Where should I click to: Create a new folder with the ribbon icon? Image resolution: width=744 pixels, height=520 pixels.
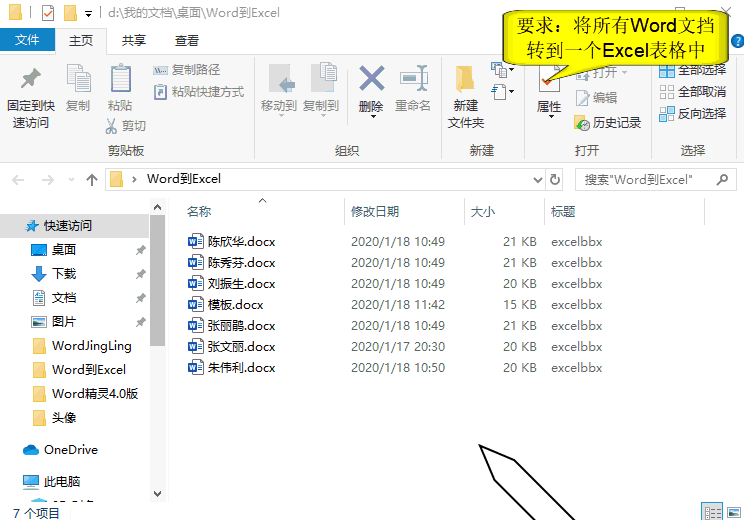click(x=465, y=80)
